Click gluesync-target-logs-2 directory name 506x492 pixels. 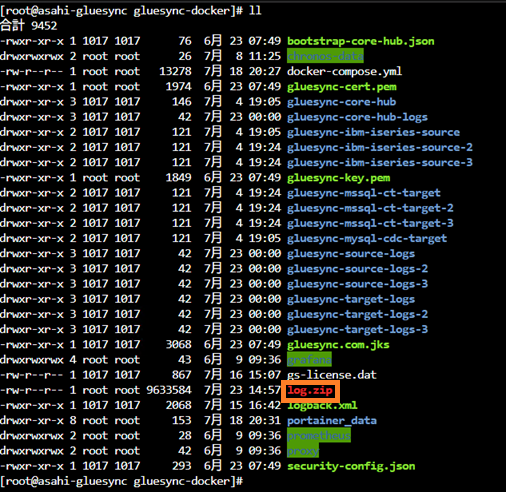(357, 314)
